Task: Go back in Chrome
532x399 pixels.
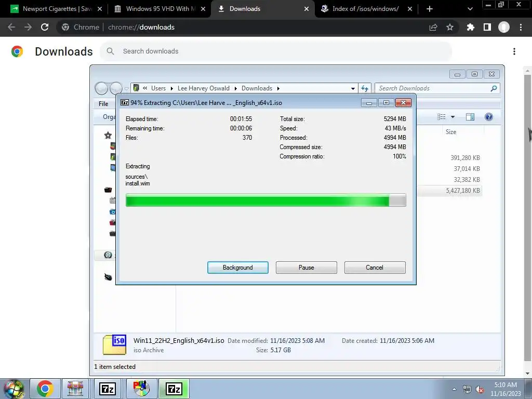Action: click(x=11, y=27)
